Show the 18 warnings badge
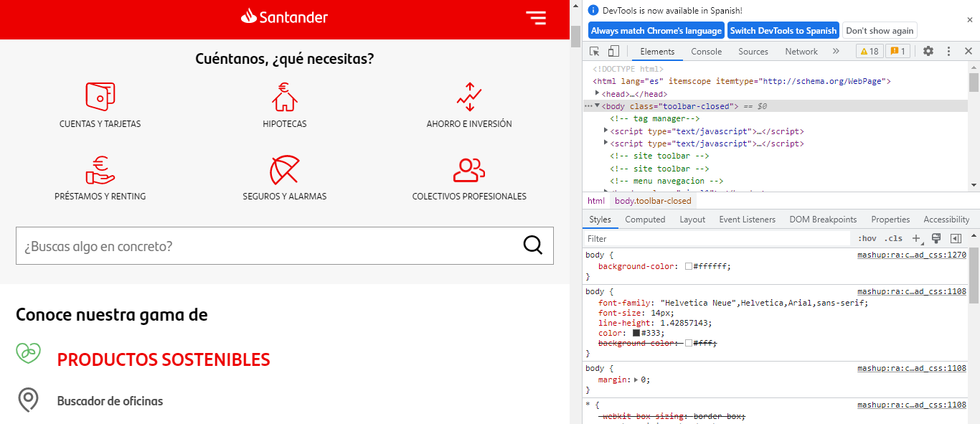Viewport: 980px width, 424px height. [x=870, y=51]
